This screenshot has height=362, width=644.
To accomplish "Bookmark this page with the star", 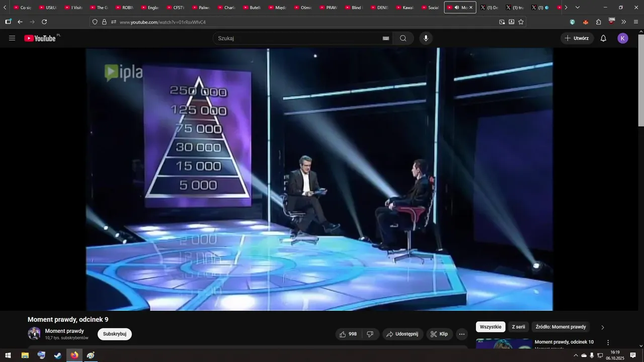I will [521, 22].
